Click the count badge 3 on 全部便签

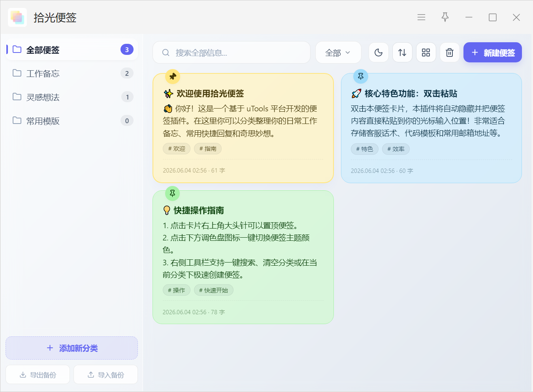[127, 50]
